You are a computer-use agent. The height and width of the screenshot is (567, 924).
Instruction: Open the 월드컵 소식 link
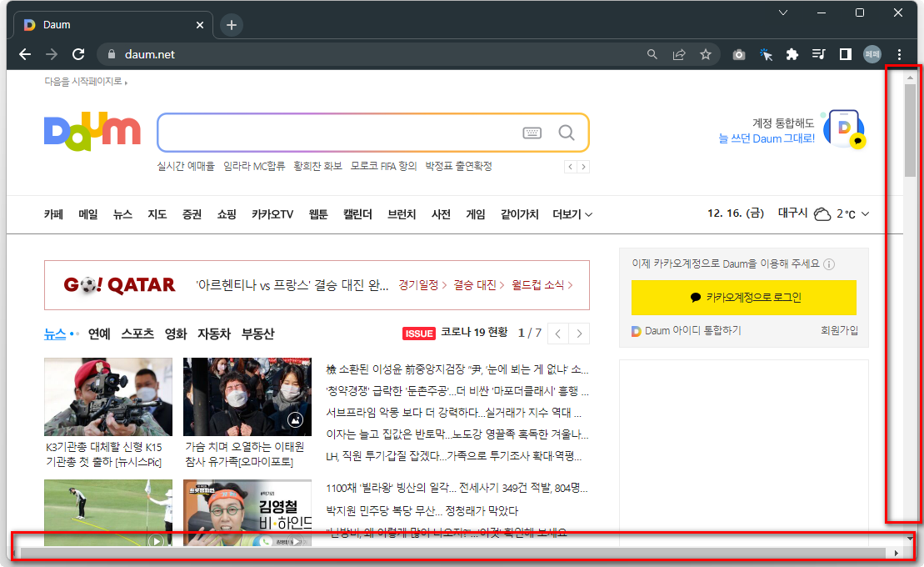pyautogui.click(x=542, y=285)
